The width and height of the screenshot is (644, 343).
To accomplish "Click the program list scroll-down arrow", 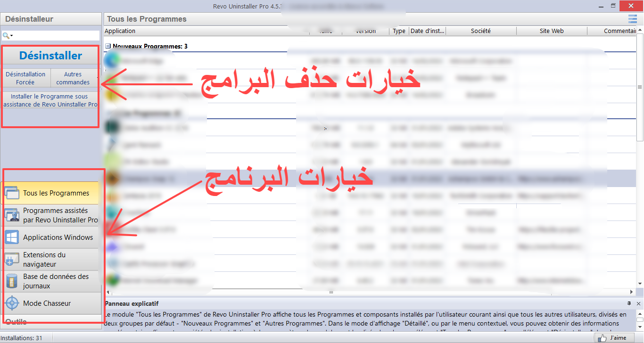I will click(640, 284).
